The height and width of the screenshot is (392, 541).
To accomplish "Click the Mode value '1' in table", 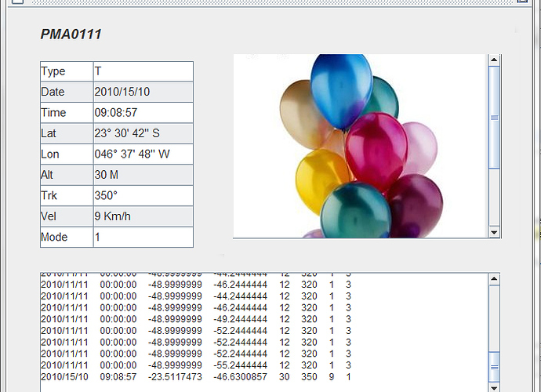I will coord(143,237).
